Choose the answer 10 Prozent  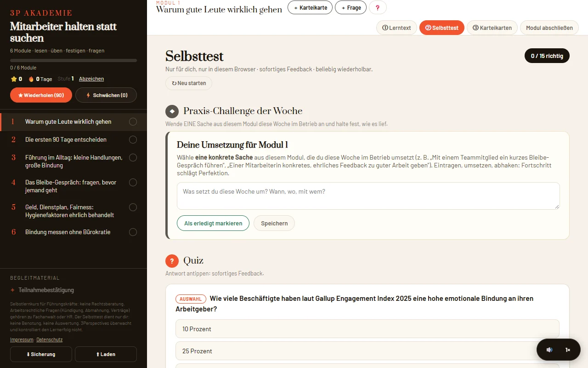point(367,329)
